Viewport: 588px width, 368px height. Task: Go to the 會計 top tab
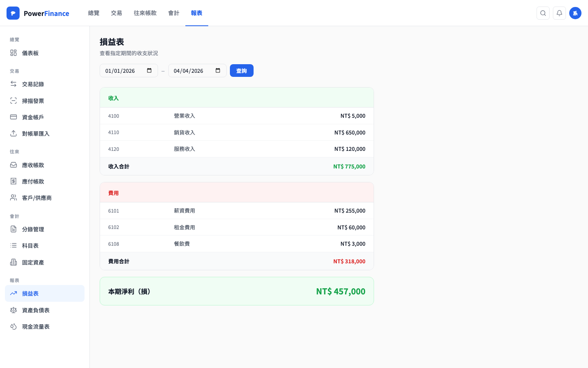click(174, 13)
